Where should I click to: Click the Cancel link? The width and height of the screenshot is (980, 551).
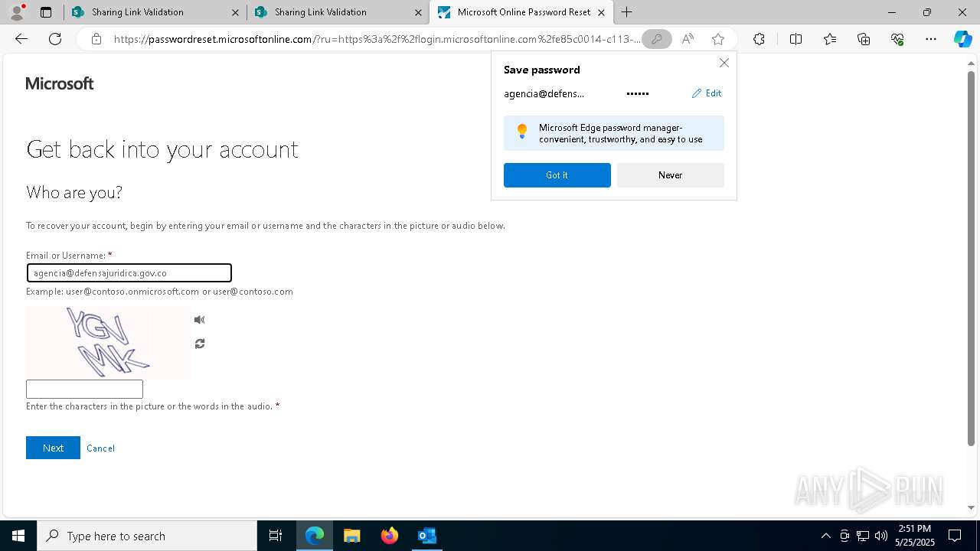[x=100, y=448]
